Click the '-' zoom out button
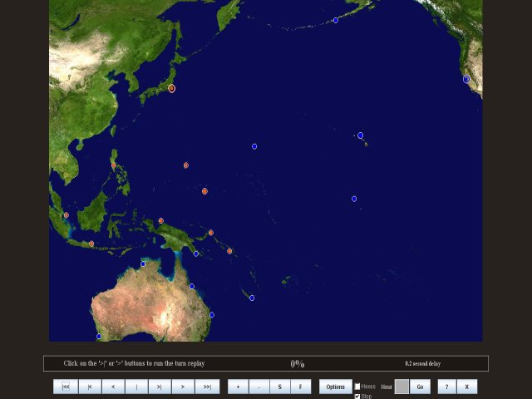The height and width of the screenshot is (399, 532). click(259, 387)
